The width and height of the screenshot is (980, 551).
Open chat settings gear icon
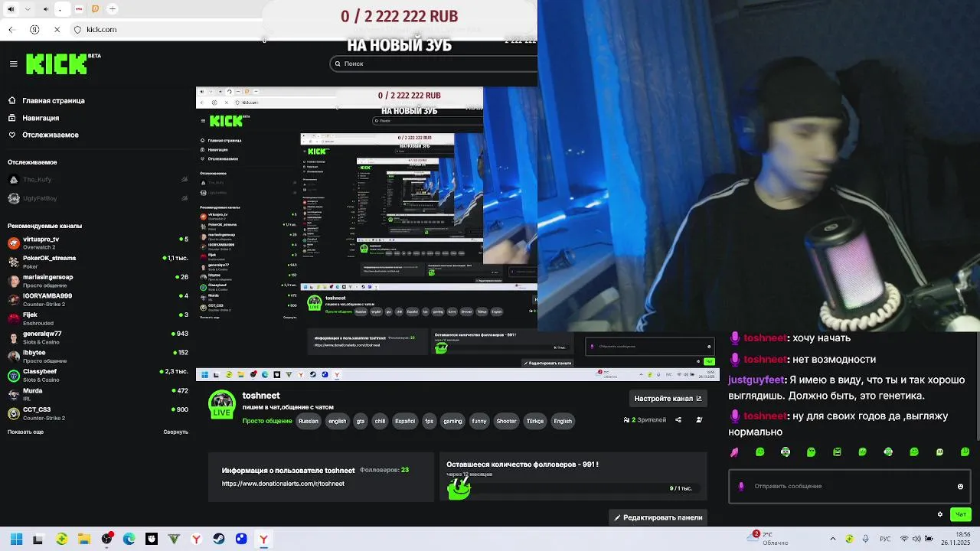[940, 514]
